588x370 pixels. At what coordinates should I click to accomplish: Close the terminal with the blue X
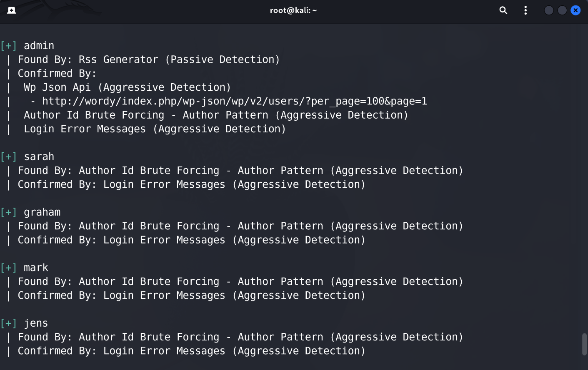[x=575, y=10]
